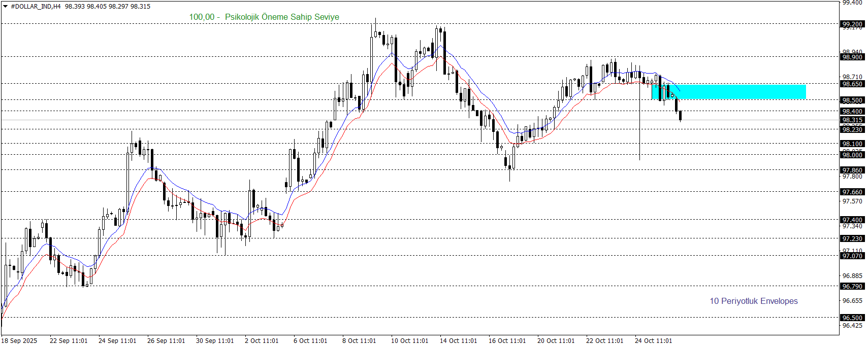Click the 97.660 price level tag
868x347 pixels.
coord(852,192)
